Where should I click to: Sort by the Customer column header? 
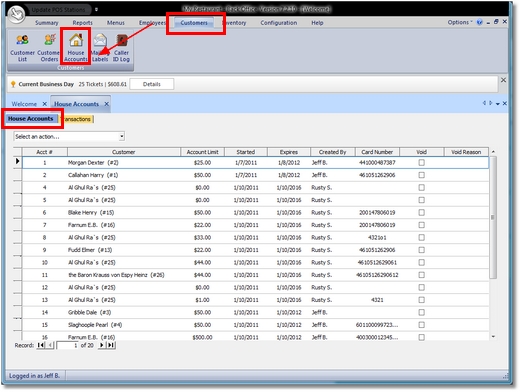click(123, 152)
